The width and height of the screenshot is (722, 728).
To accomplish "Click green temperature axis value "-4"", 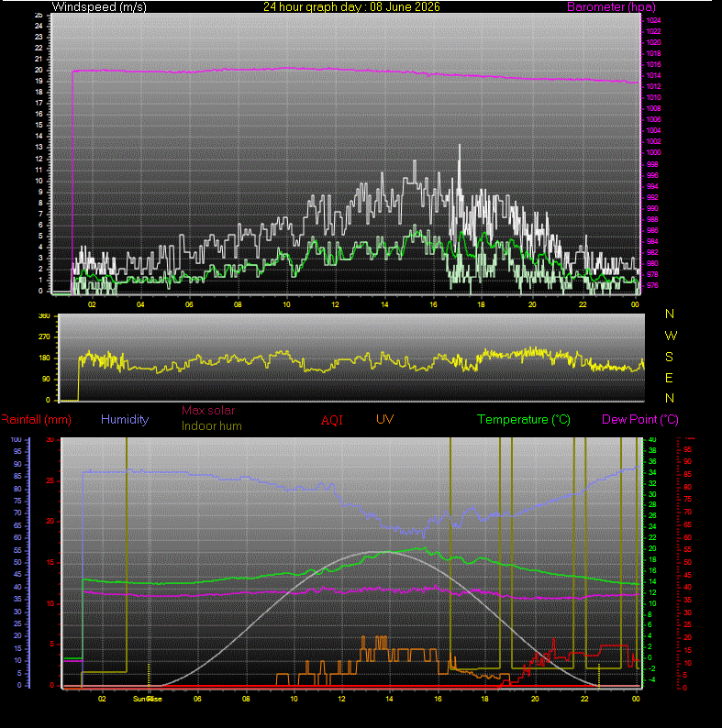I will point(652,679).
